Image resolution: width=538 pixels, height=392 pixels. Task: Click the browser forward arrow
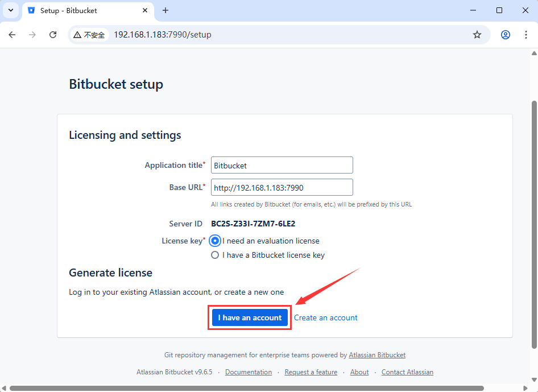click(x=32, y=35)
